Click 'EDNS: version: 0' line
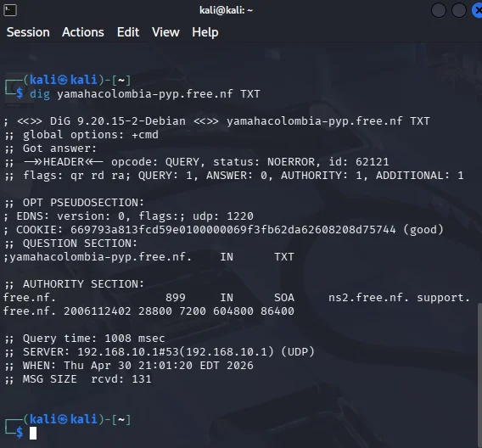This screenshot has height=448, width=482. click(x=70, y=216)
